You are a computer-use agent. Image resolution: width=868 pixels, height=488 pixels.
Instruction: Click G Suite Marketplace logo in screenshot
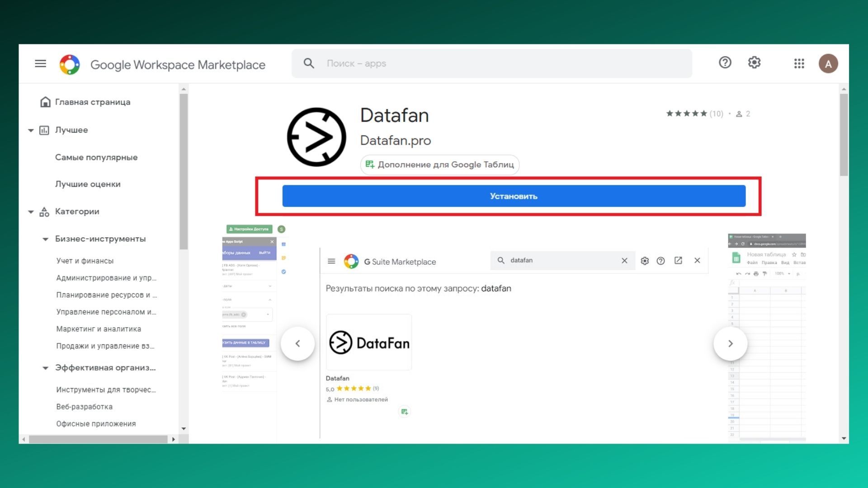351,261
